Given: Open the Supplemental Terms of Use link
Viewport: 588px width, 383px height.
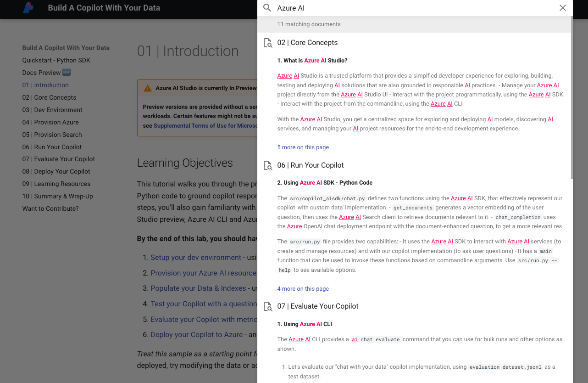Looking at the screenshot, I should point(205,126).
